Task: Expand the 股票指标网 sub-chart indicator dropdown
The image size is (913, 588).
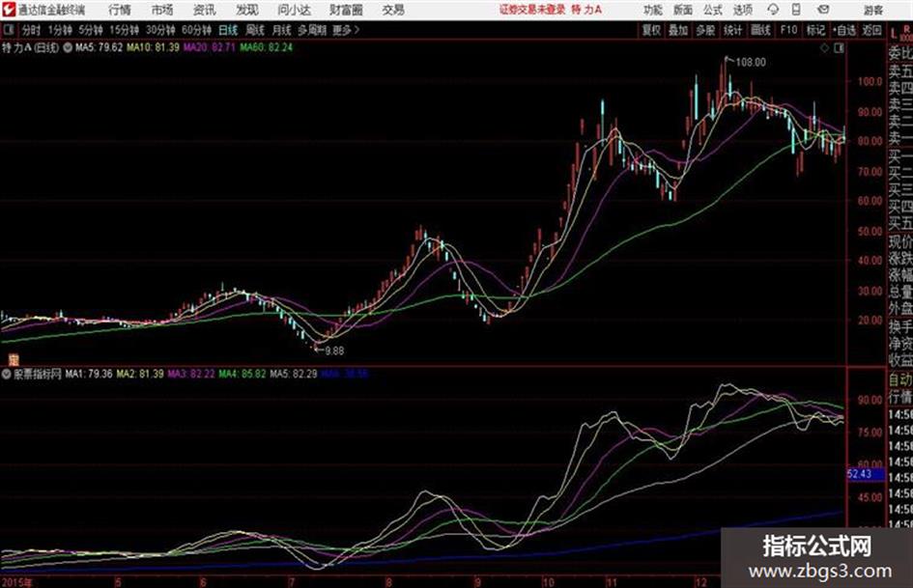Action: 7,374
